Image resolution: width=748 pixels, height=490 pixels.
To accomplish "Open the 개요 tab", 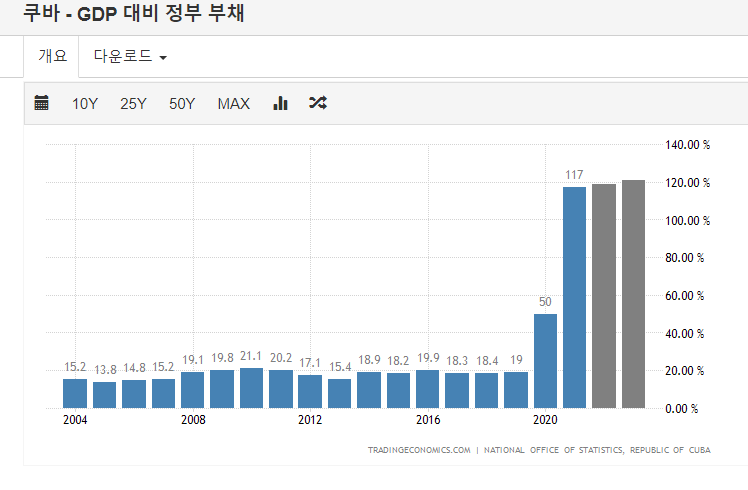I will tap(52, 56).
